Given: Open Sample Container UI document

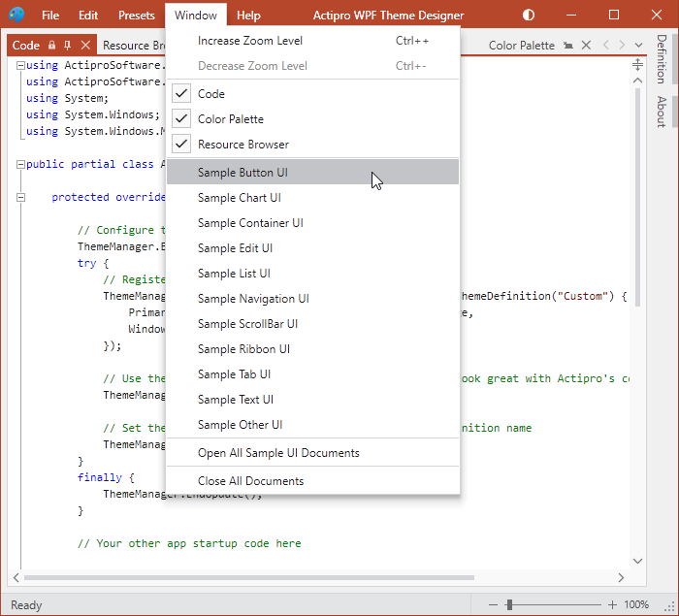Looking at the screenshot, I should pos(312,223).
